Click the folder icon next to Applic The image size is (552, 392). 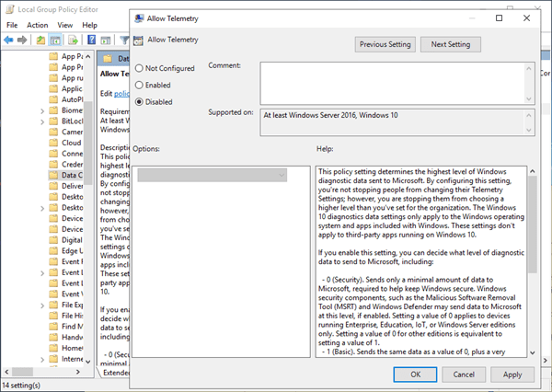(x=53, y=88)
